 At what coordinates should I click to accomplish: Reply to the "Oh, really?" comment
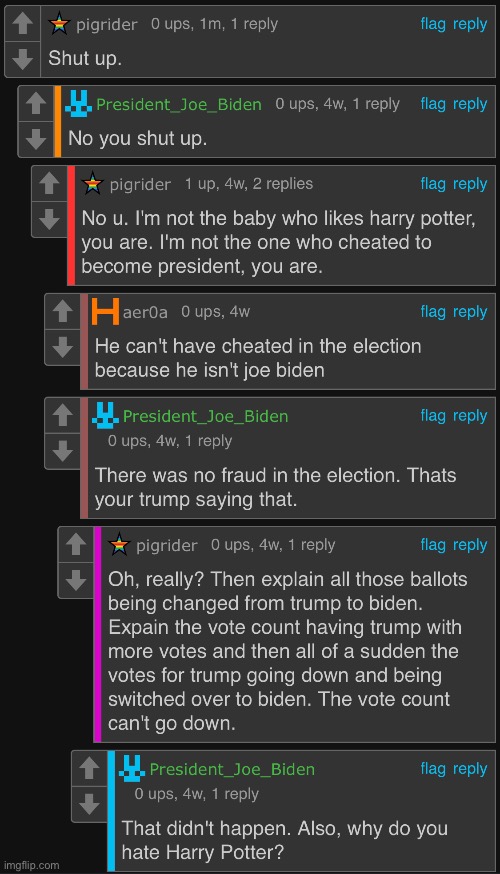point(470,545)
